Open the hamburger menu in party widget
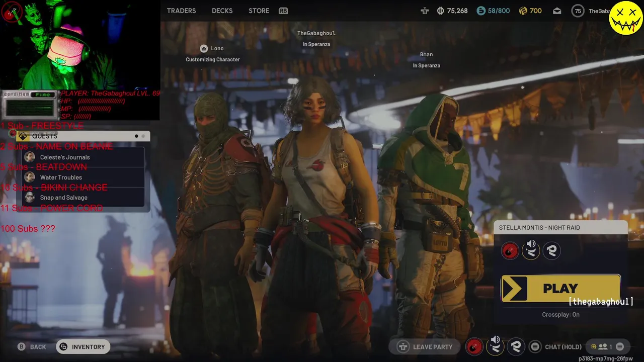The image size is (644, 362). pyautogui.click(x=620, y=347)
